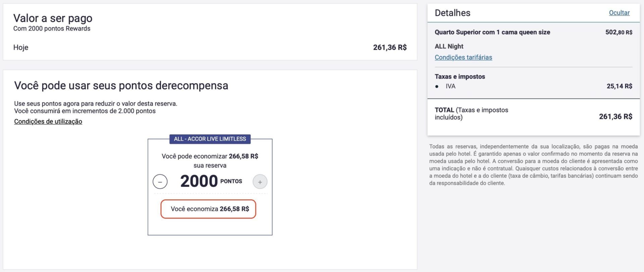Click the outlined Você economiza 266,58 R$ box

(x=208, y=209)
